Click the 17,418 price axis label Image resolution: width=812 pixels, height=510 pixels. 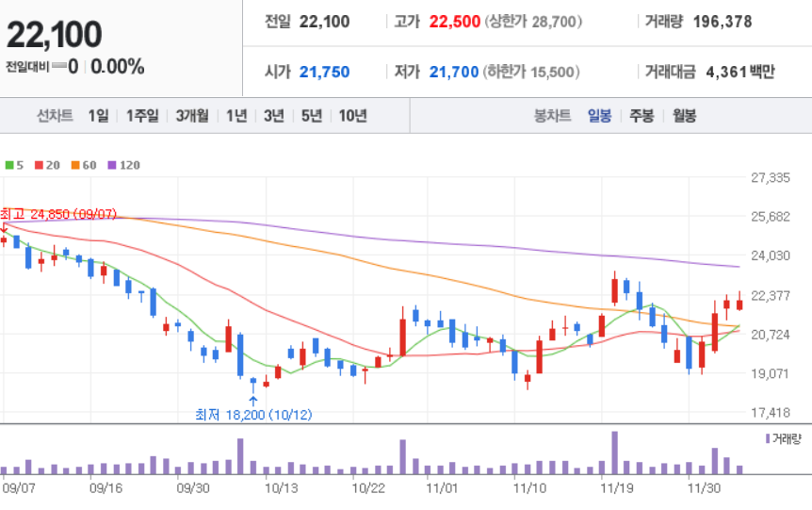click(771, 413)
